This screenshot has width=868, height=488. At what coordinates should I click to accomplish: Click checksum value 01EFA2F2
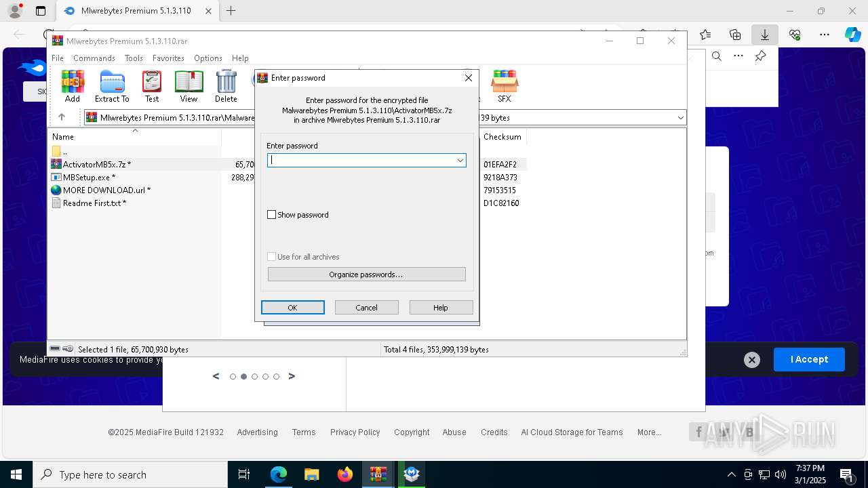coord(500,164)
